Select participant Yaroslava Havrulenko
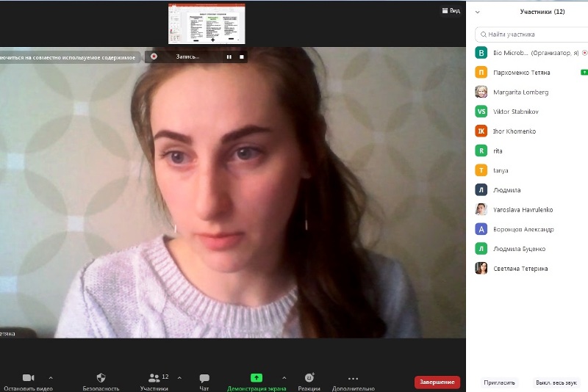Screen dimensions: 588x392 [531, 209]
